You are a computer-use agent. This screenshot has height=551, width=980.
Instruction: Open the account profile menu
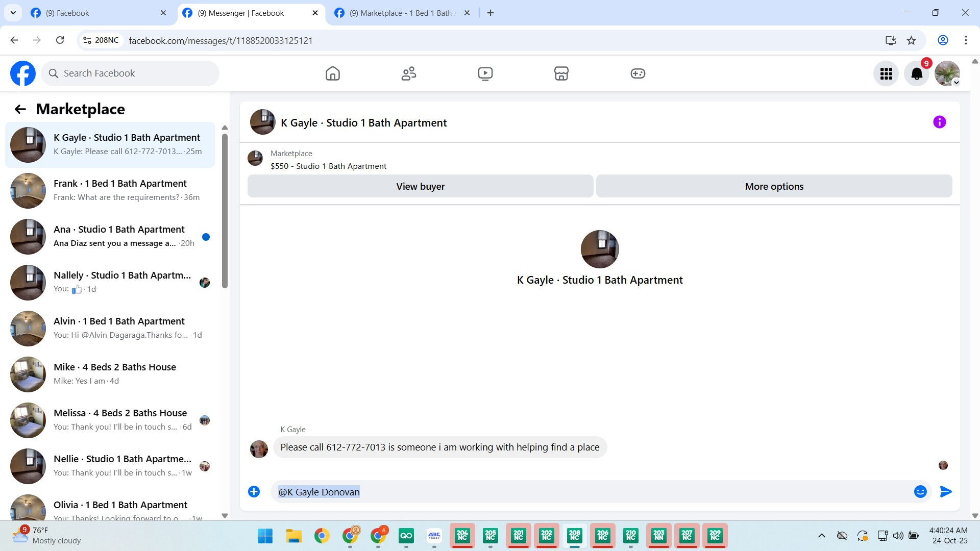click(x=947, y=74)
